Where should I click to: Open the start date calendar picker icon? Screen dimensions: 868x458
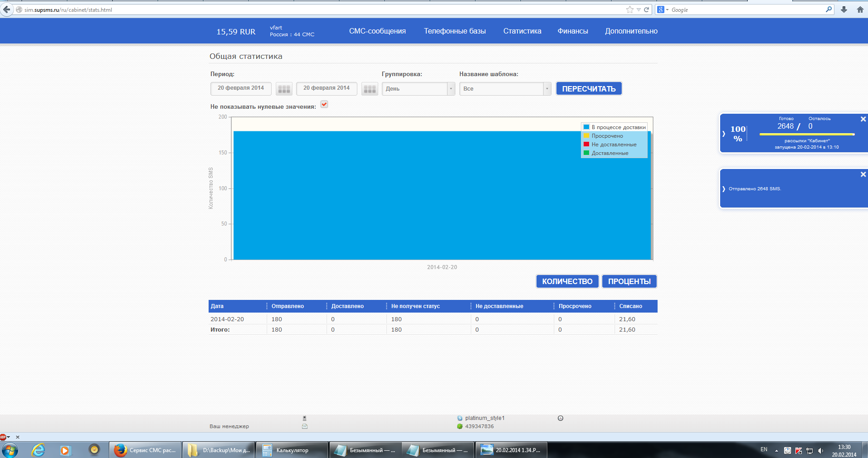[x=284, y=89]
